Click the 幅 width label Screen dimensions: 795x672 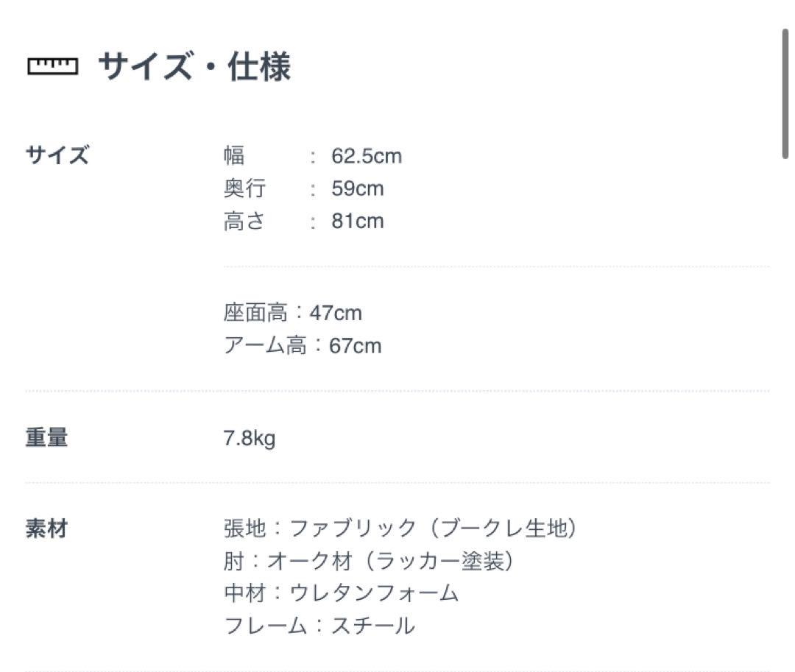tap(234, 155)
